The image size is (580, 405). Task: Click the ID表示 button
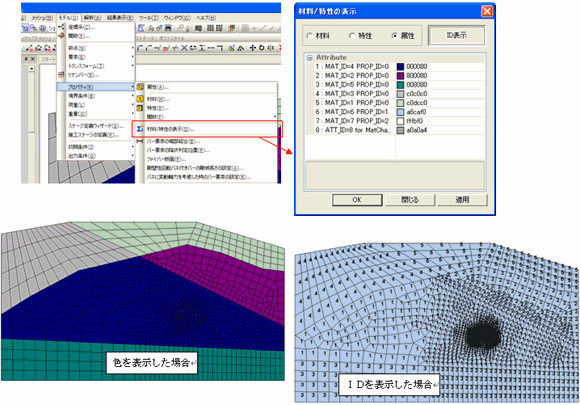tap(456, 36)
